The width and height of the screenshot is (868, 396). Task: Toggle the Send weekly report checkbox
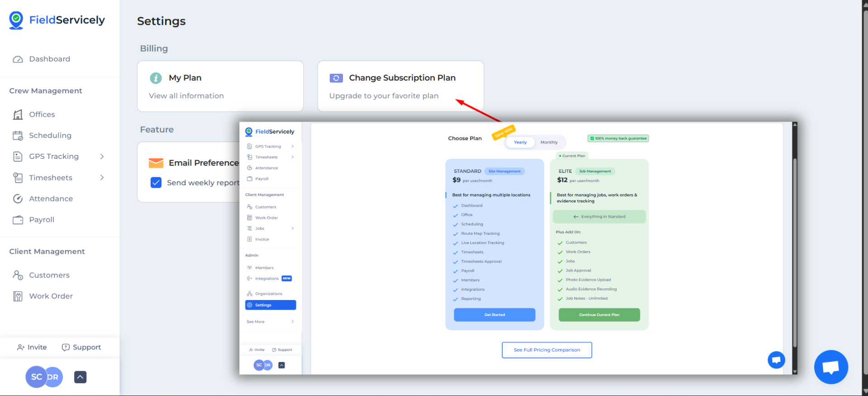(156, 182)
